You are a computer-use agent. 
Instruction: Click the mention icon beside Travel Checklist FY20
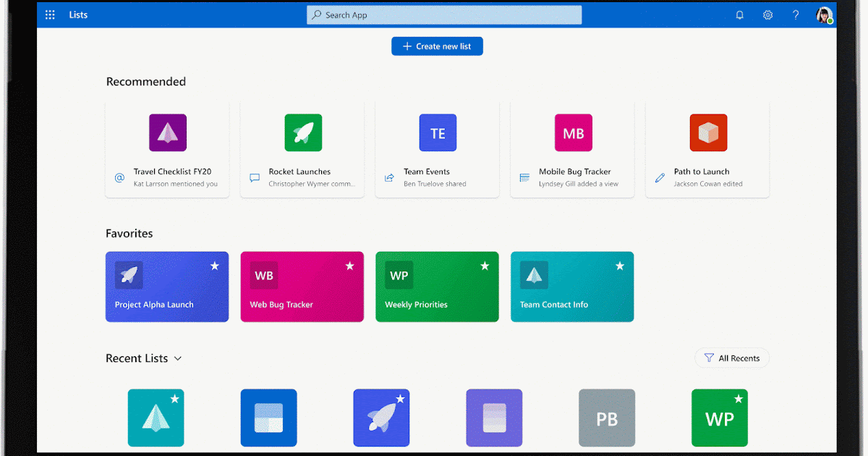(119, 177)
